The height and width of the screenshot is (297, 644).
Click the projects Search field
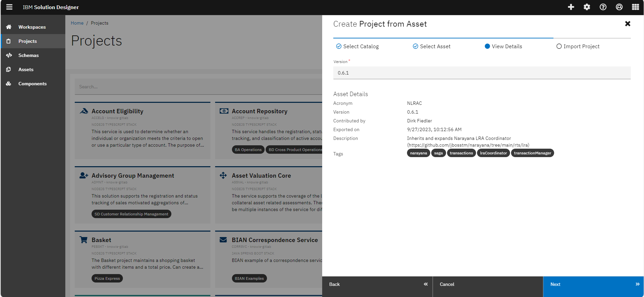click(x=198, y=87)
